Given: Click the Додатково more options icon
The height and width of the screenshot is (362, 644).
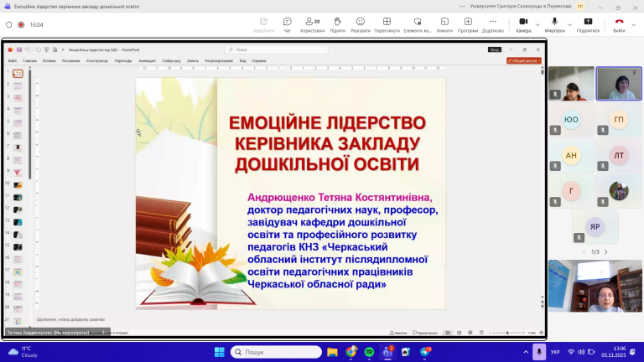Looking at the screenshot, I should 492,23.
